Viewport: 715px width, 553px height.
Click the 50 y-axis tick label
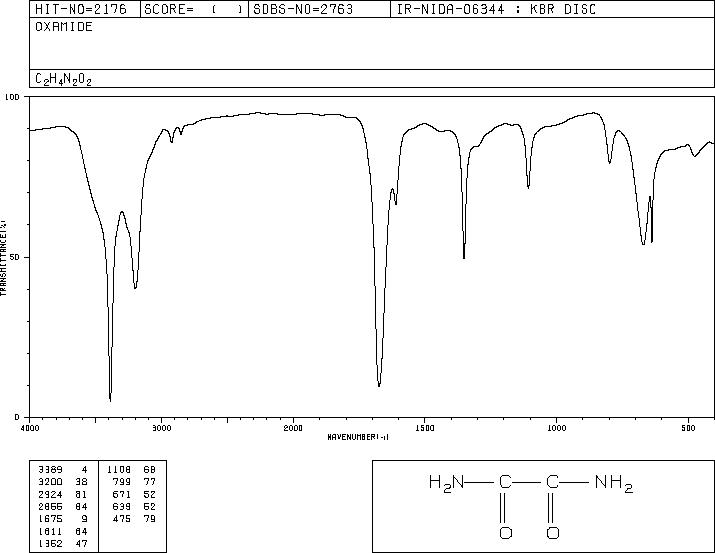click(16, 258)
